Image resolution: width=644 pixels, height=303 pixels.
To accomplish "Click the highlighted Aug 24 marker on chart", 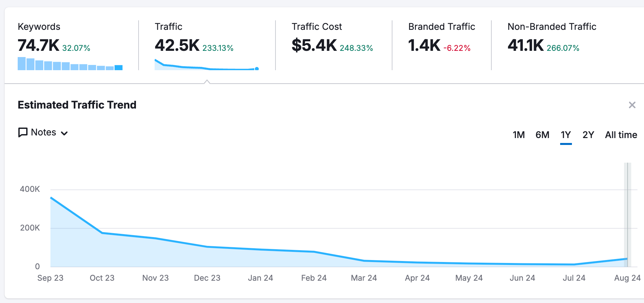I will click(x=627, y=213).
